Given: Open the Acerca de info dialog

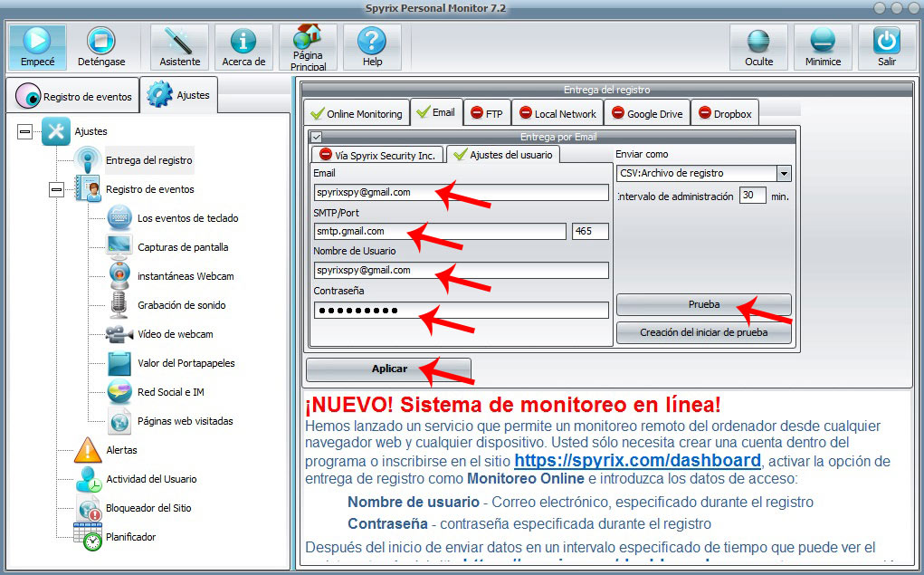Looking at the screenshot, I should [x=243, y=47].
